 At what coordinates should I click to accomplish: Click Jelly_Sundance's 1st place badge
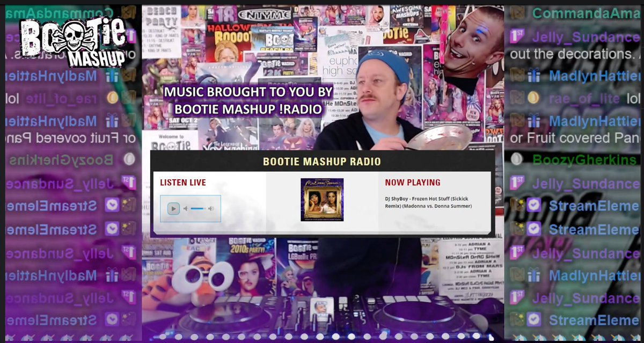(x=516, y=35)
